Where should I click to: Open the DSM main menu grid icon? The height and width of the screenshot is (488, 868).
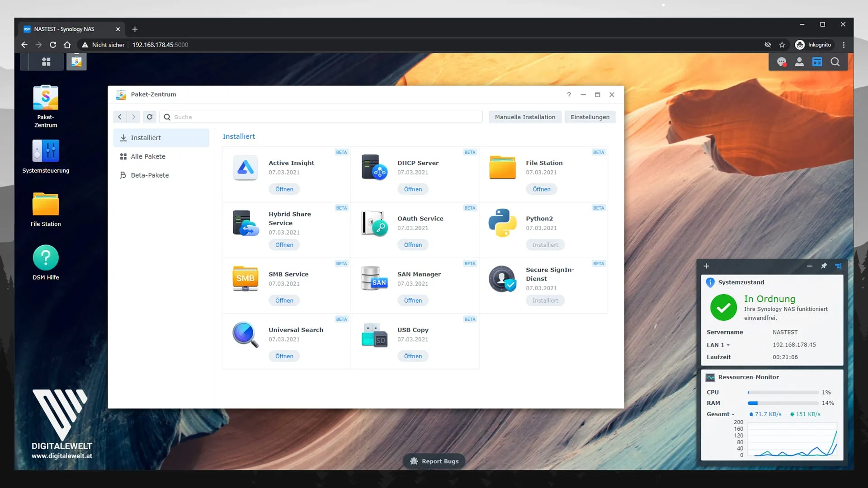(x=46, y=62)
